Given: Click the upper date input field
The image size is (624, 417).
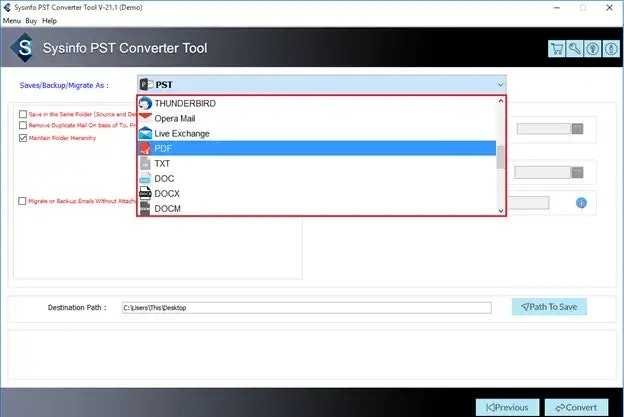Looking at the screenshot, I should click(544, 129).
